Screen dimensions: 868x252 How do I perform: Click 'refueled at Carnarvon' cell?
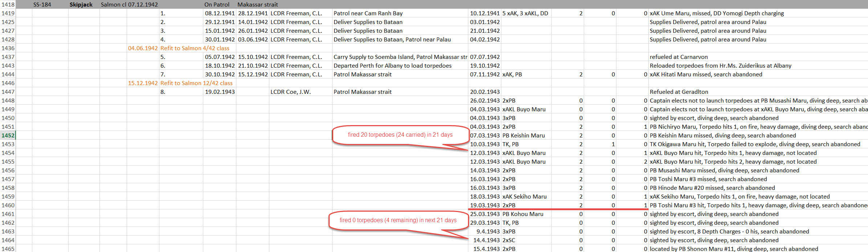(x=679, y=57)
